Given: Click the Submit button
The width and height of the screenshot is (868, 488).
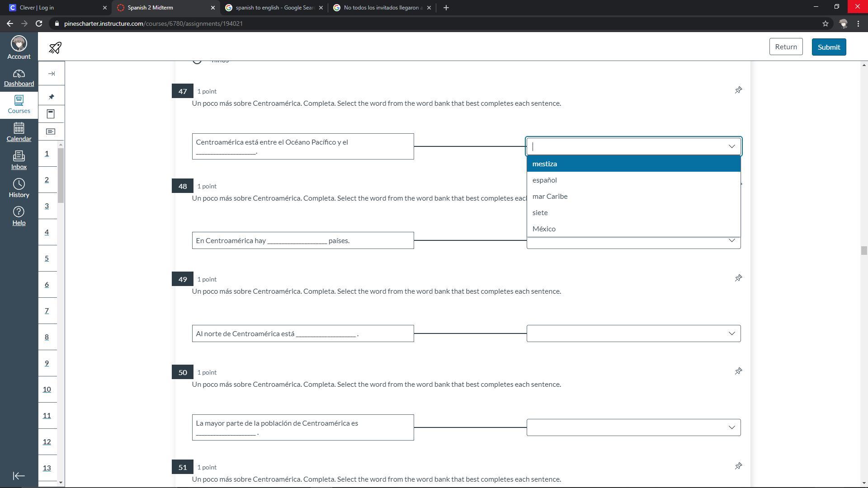Looking at the screenshot, I should tap(828, 47).
